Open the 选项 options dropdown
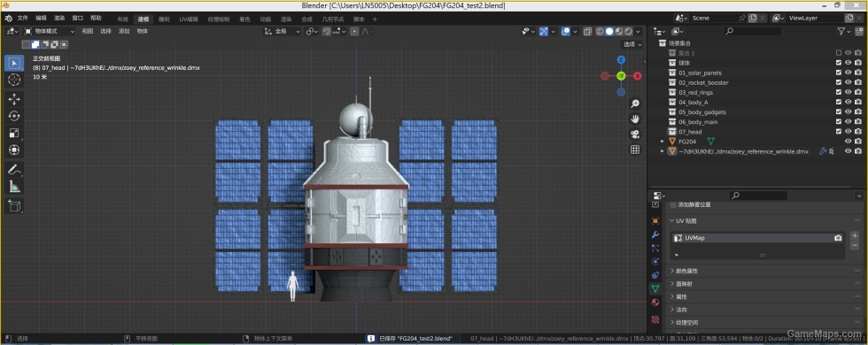The width and height of the screenshot is (868, 345). (x=632, y=44)
